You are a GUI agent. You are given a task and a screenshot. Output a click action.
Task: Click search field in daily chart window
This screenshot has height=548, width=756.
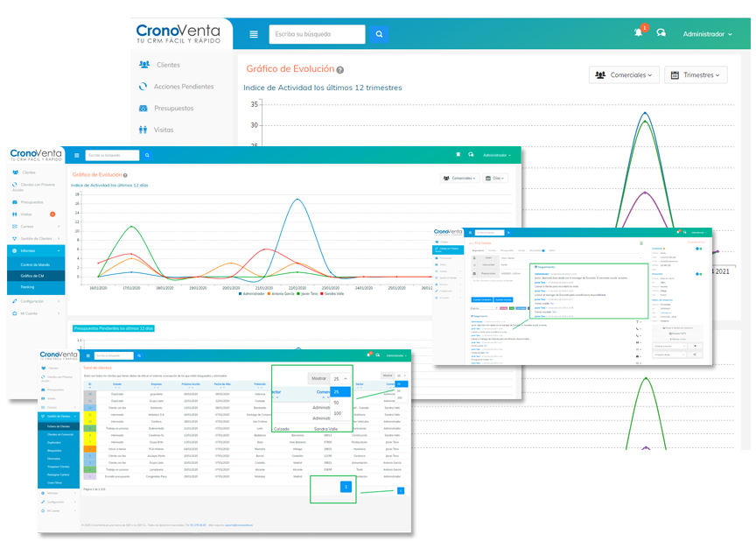112,155
